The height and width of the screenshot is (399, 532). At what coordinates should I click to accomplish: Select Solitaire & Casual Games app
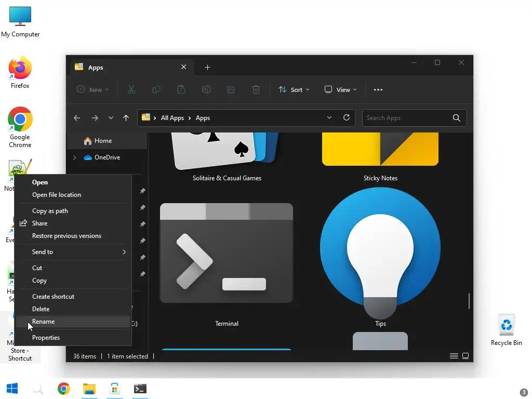[227, 157]
